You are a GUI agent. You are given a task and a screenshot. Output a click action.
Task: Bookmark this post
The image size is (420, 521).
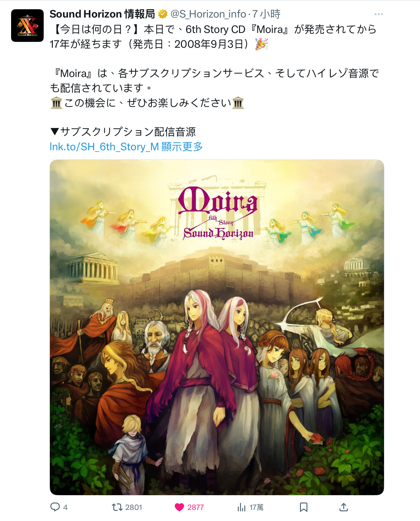(304, 507)
